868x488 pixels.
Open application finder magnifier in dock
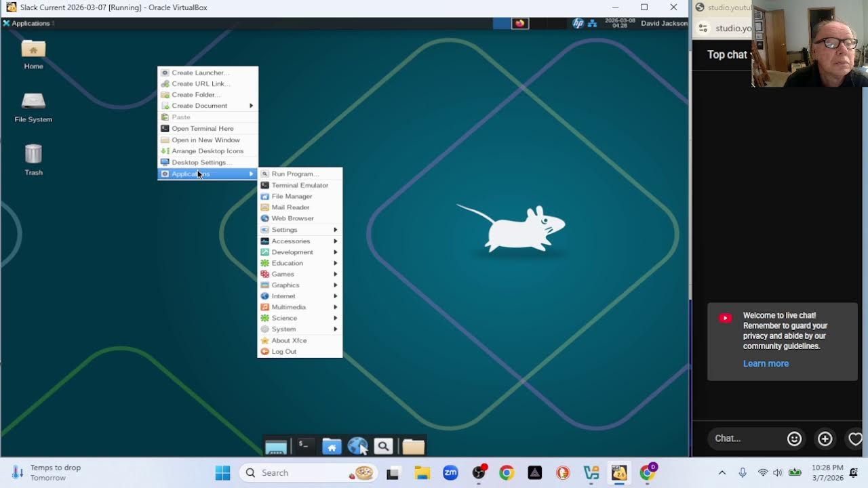(383, 446)
